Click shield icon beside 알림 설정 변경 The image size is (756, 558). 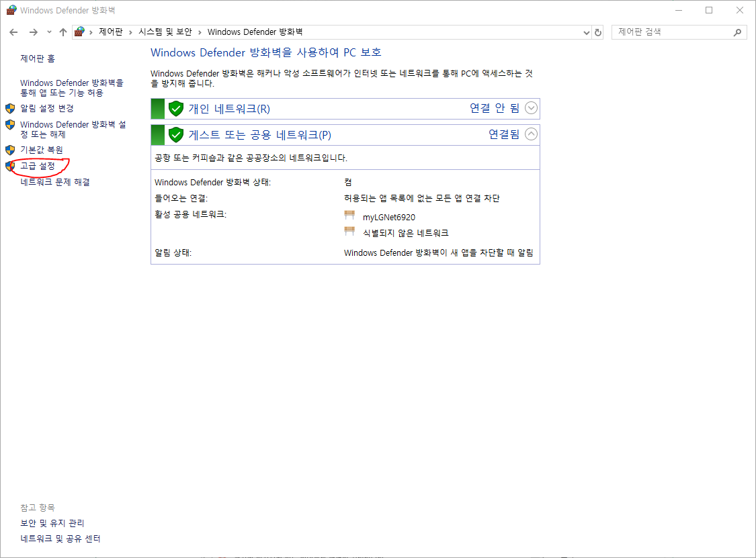coord(10,108)
